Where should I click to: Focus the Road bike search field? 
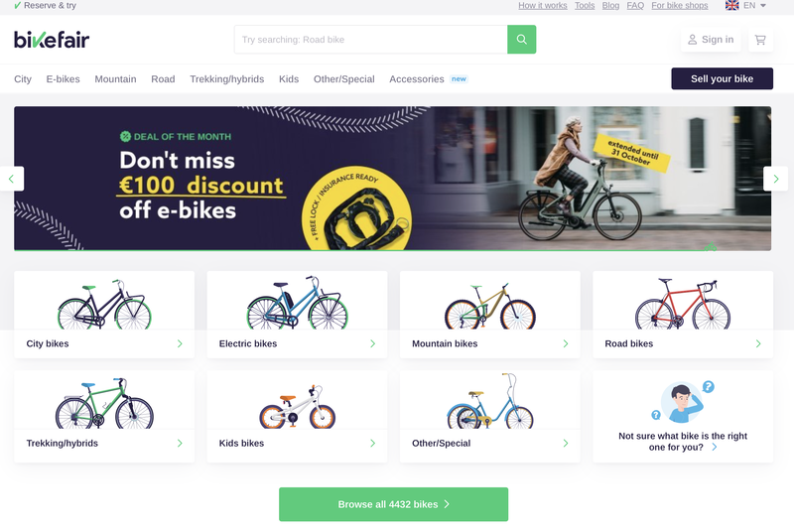(x=370, y=40)
